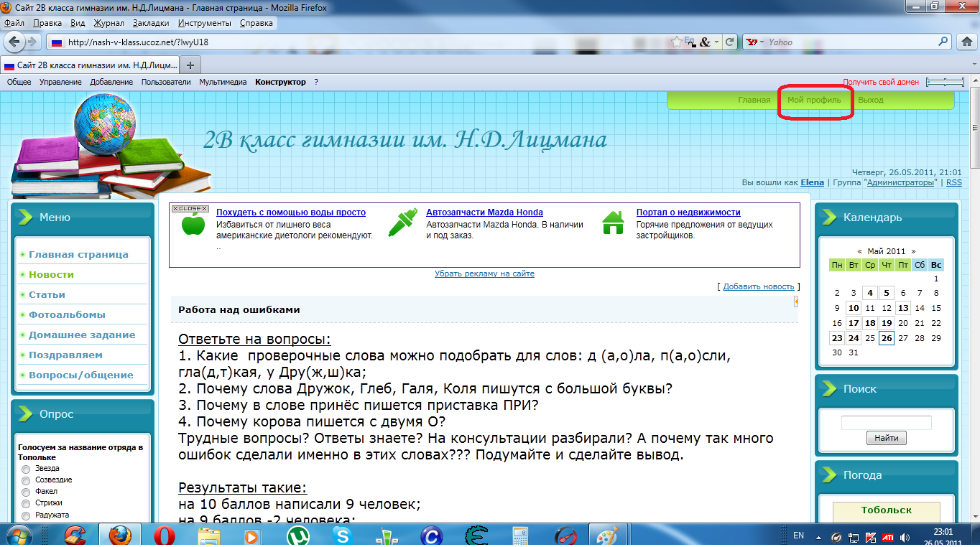The image size is (980, 547).
Task: Click the site search input field
Action: [886, 423]
